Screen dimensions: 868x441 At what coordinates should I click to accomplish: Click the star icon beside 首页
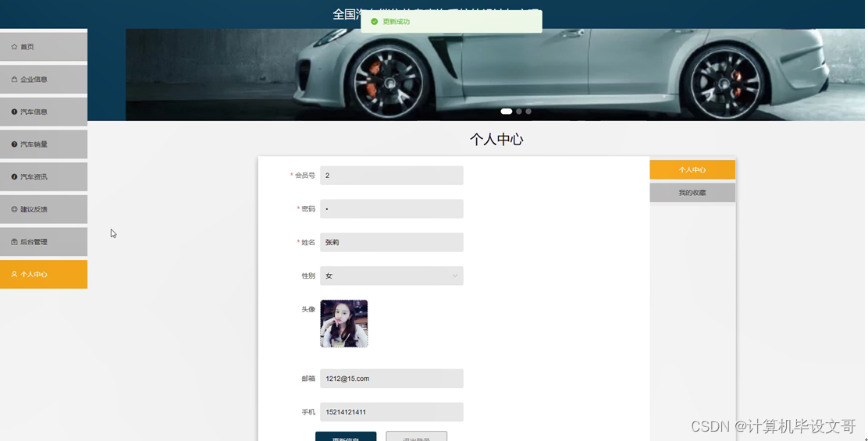click(14, 47)
